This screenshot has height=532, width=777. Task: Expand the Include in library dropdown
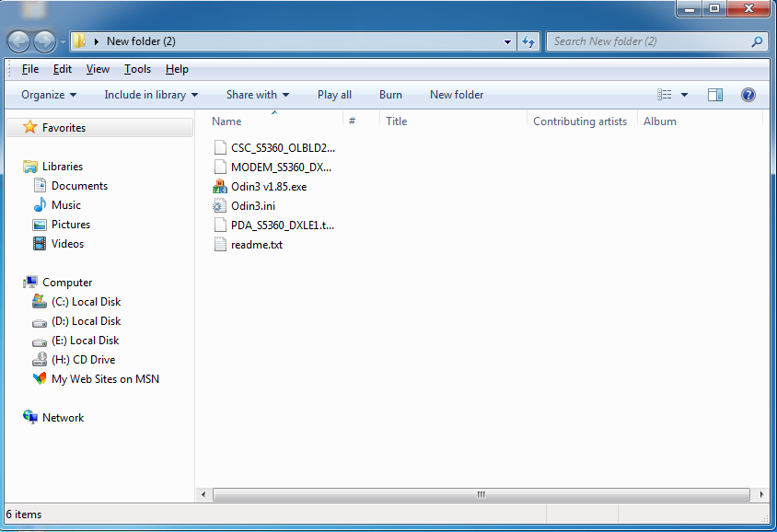click(x=152, y=95)
